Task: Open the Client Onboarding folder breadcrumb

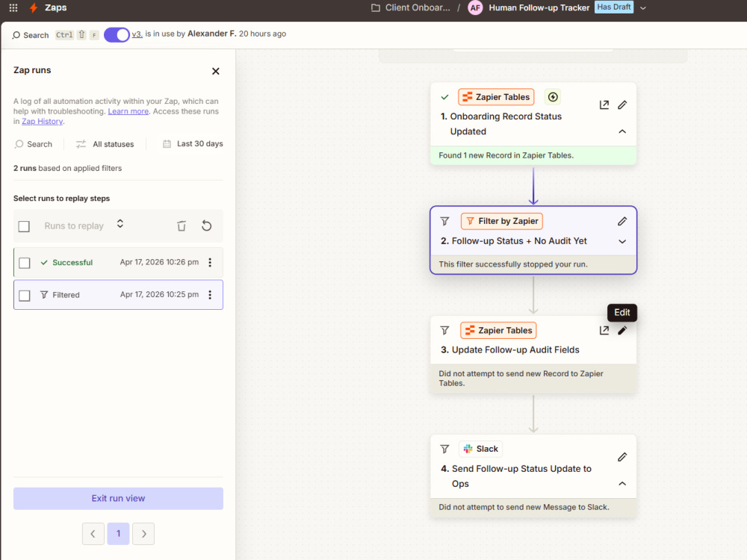Action: coord(411,7)
